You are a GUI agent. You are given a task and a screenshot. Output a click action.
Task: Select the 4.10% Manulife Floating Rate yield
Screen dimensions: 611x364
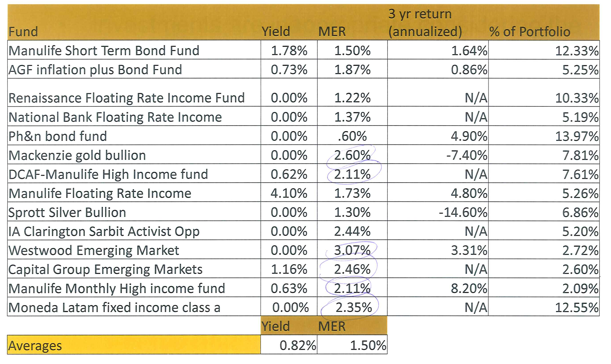pos(289,193)
